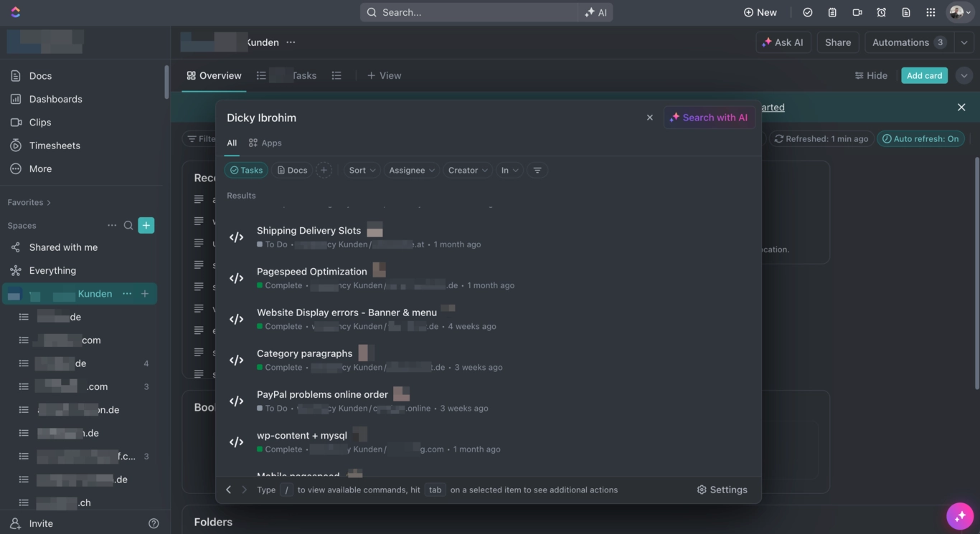Open the Assignee dropdown filter
The height and width of the screenshot is (534, 980).
pos(412,170)
